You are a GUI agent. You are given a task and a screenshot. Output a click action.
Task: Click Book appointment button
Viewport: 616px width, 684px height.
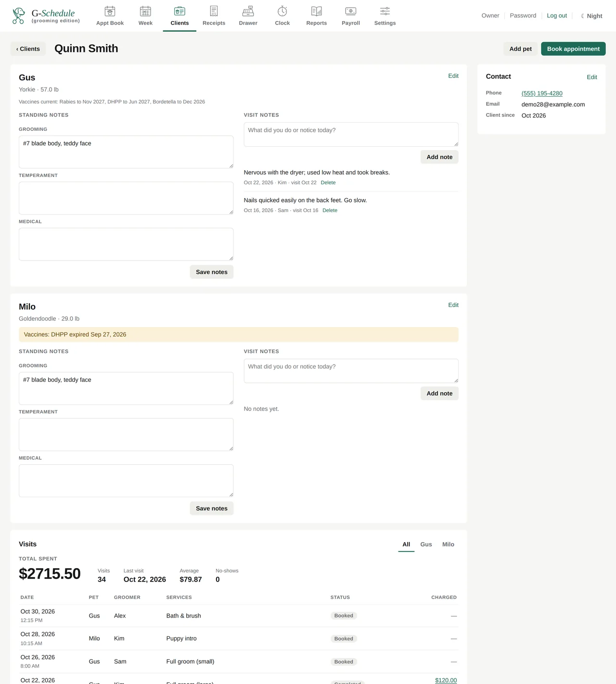pos(573,49)
